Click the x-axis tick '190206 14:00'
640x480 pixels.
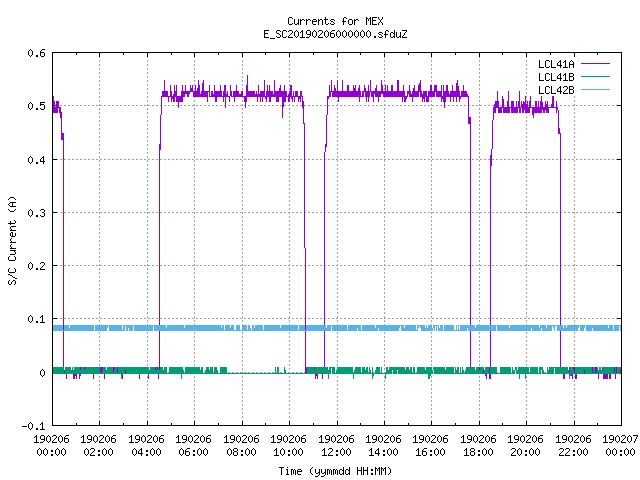(383, 446)
